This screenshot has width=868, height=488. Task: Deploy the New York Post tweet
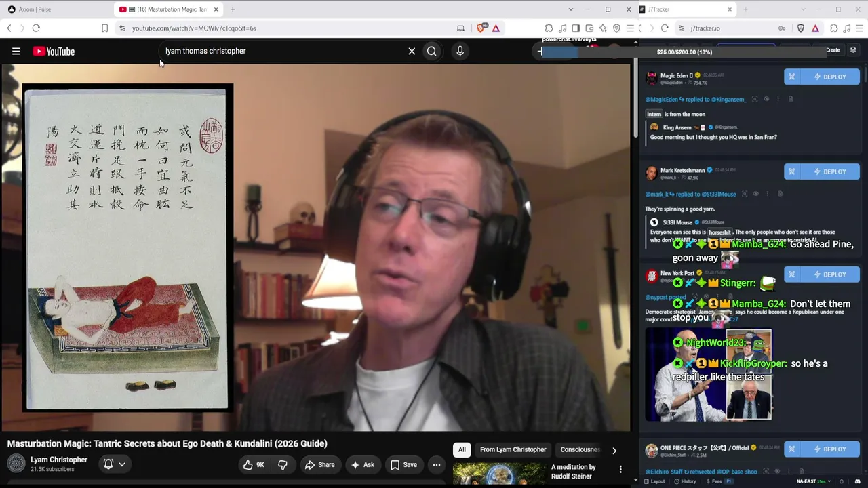830,274
